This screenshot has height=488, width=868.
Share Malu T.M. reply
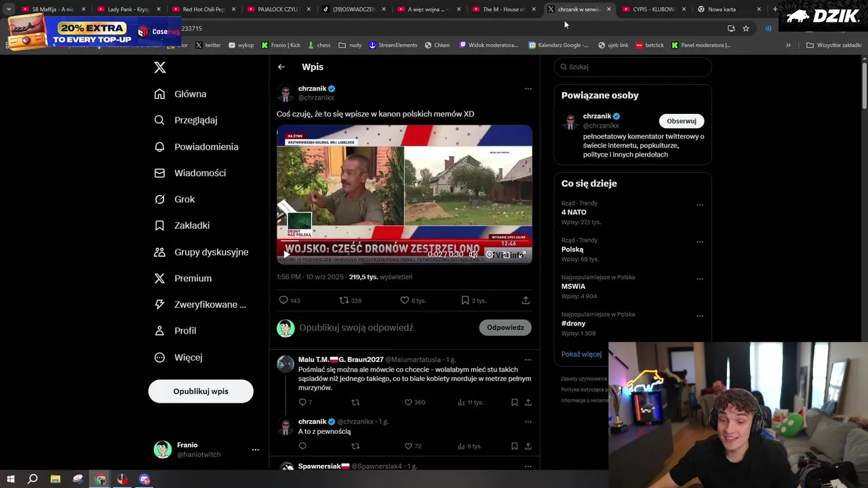(528, 403)
